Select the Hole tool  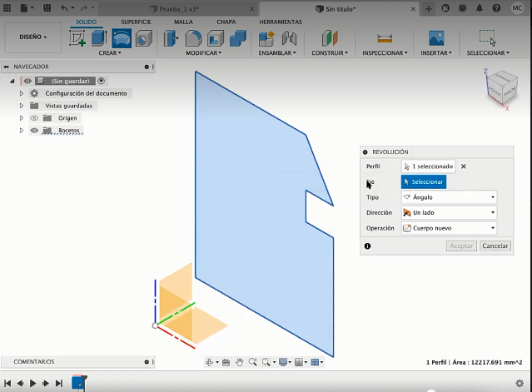[144, 38]
